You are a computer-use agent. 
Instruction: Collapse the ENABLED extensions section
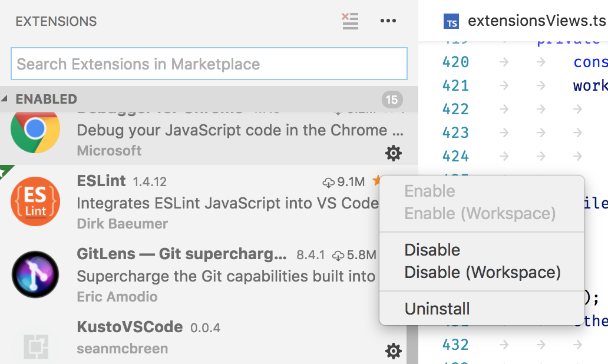(x=6, y=99)
